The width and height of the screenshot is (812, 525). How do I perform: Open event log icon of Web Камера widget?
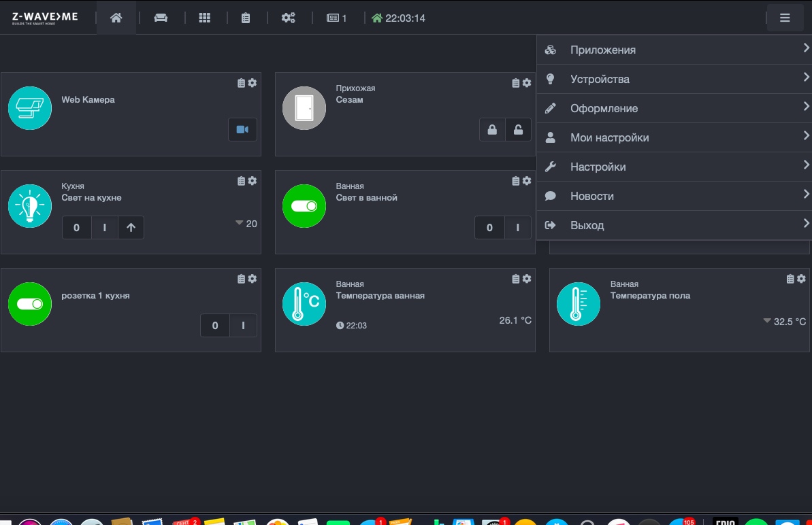(241, 83)
